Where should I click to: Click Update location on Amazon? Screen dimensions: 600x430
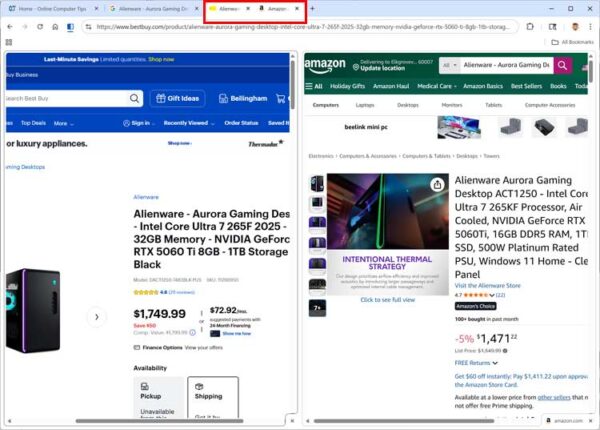[382, 68]
